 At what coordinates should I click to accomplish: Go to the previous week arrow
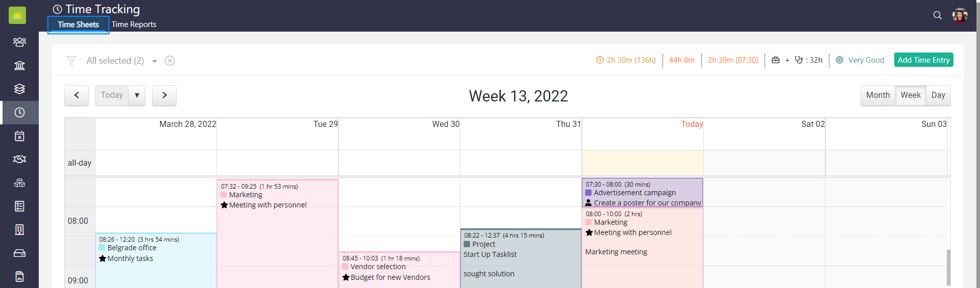click(x=77, y=95)
